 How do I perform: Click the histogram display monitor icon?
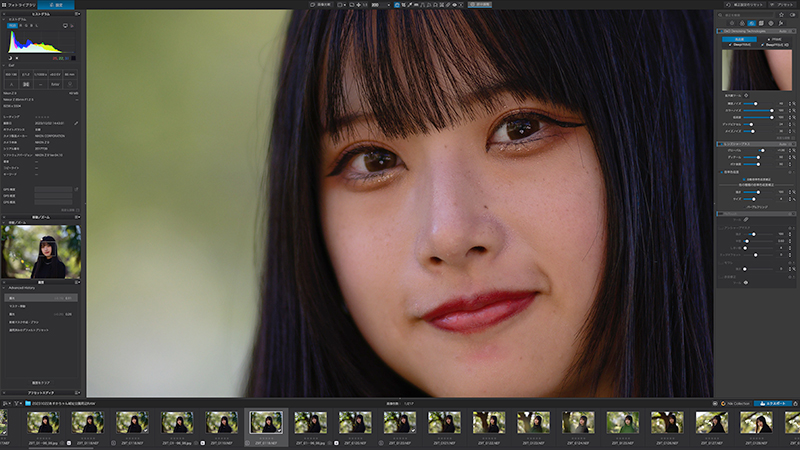[65, 26]
